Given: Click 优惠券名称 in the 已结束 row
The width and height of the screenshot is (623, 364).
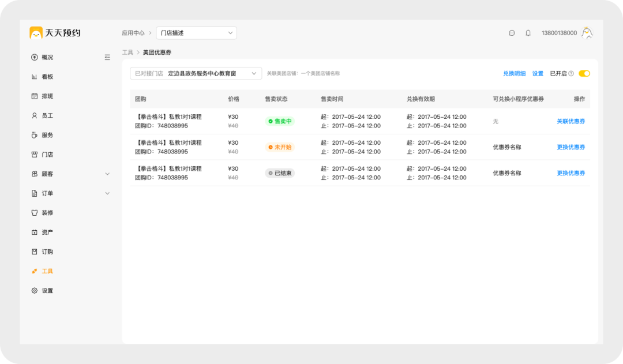Looking at the screenshot, I should coord(507,173).
